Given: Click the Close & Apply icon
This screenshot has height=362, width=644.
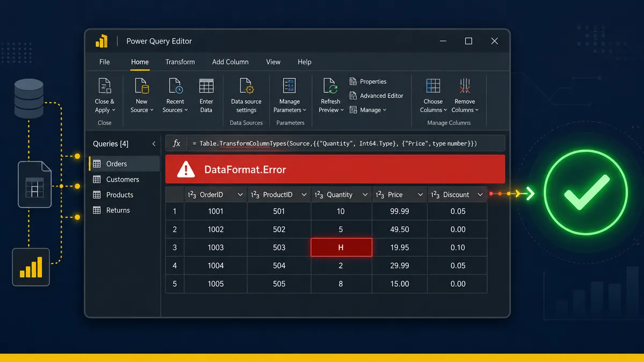Looking at the screenshot, I should [105, 86].
